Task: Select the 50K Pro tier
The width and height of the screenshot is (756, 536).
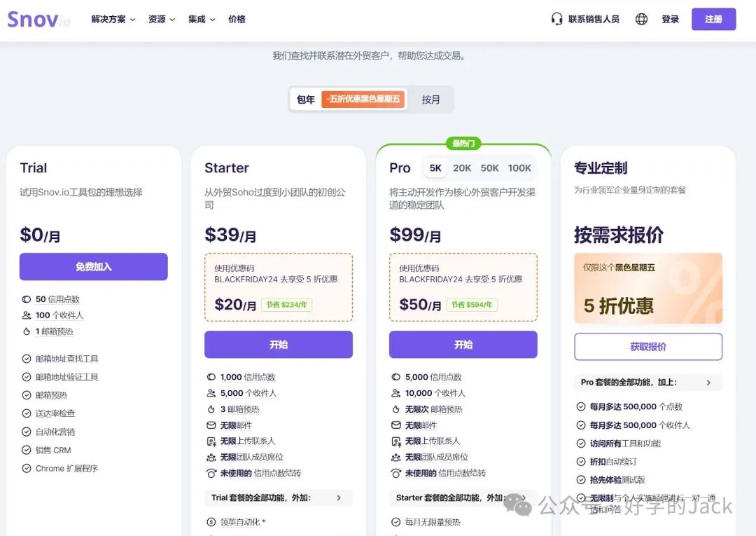Action: click(489, 168)
